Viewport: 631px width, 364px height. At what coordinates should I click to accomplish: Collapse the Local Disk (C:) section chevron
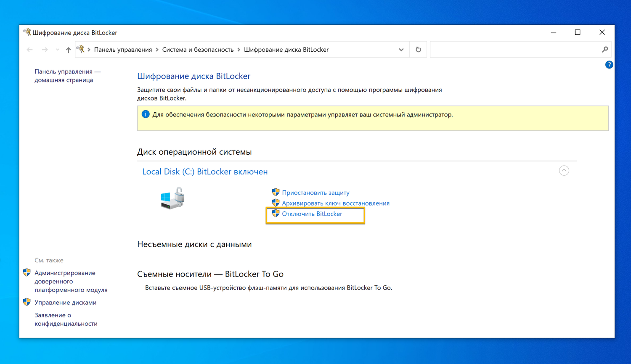pos(564,171)
